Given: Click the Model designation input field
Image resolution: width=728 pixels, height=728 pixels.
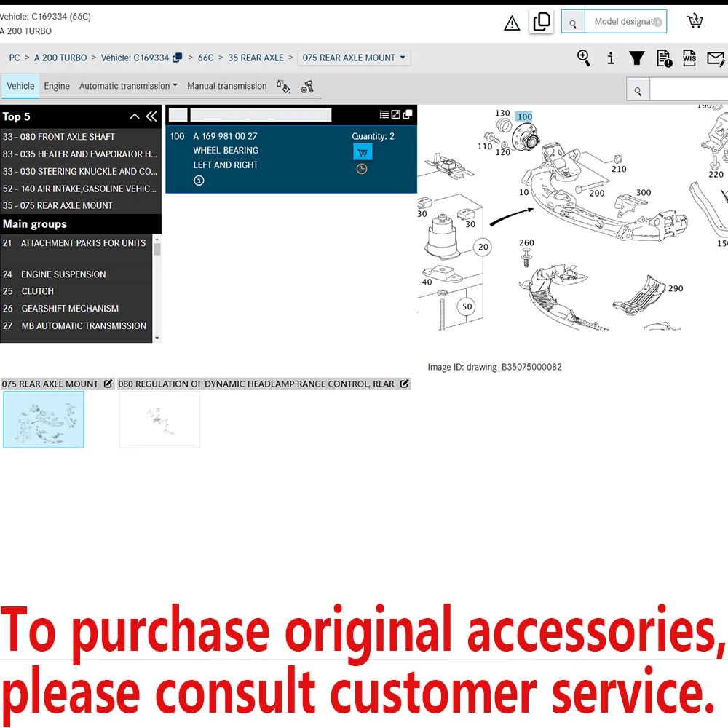Looking at the screenshot, I should coord(625,22).
